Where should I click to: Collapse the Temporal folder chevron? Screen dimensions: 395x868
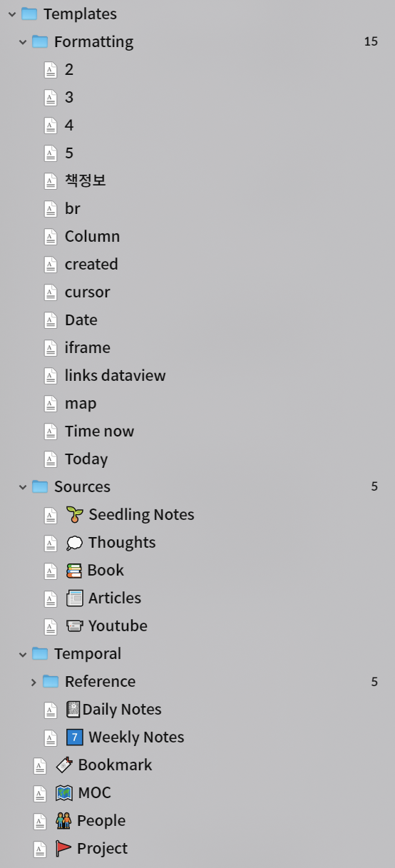click(x=22, y=653)
